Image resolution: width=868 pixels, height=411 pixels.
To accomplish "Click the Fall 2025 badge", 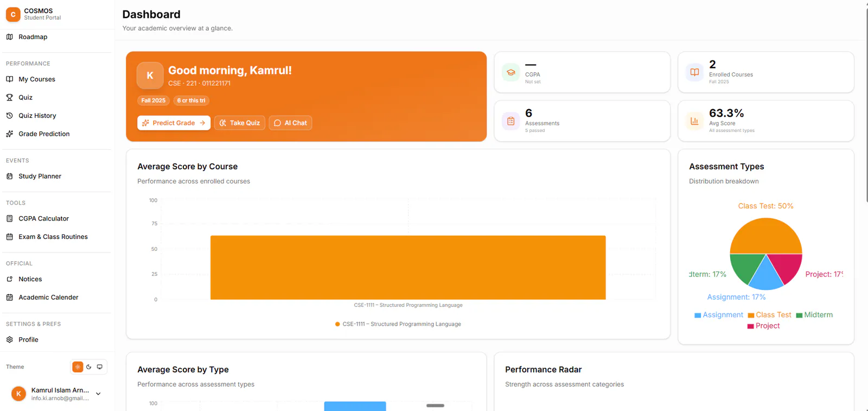I will tap(154, 100).
